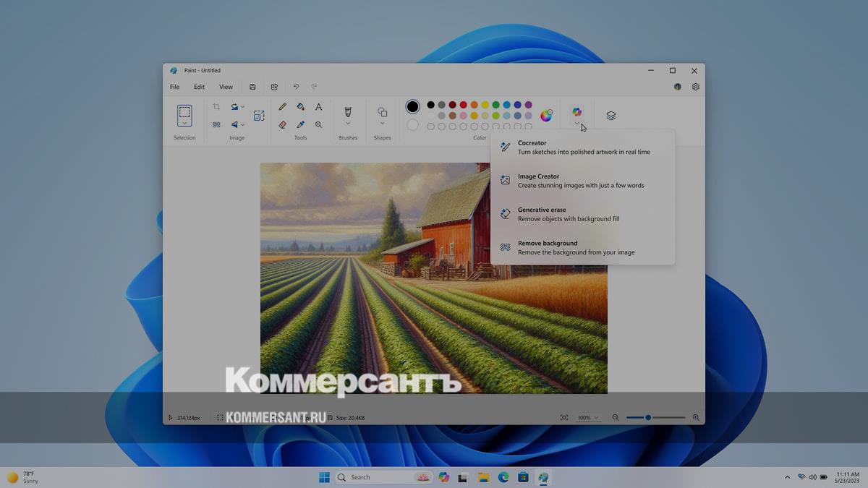The image size is (868, 488).
Task: Click the Crop image icon
Action: [x=216, y=107]
